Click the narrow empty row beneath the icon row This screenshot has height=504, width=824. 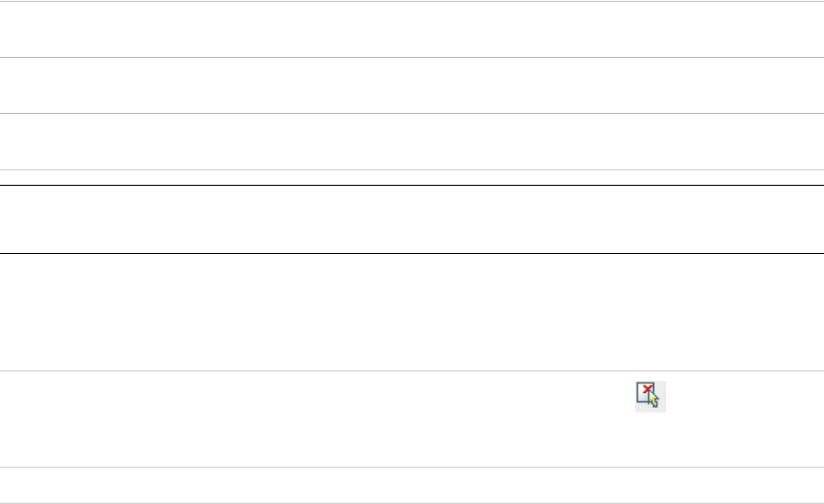[411, 485]
